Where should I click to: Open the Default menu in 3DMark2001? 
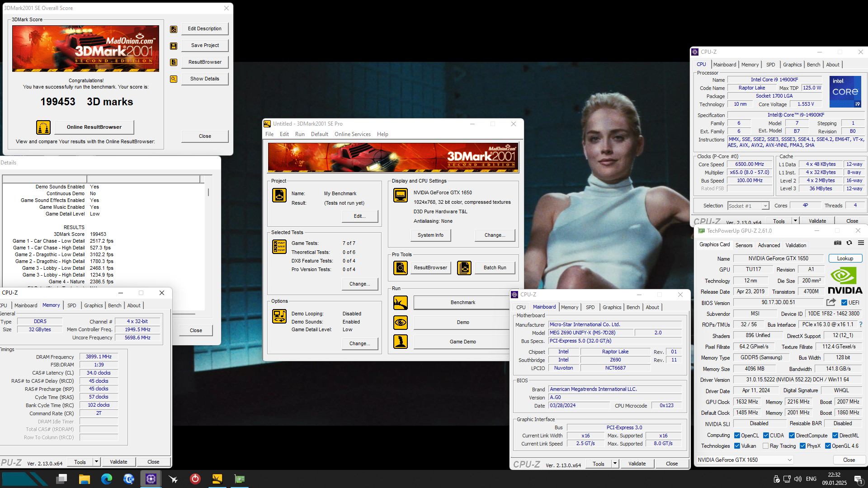[x=320, y=134]
